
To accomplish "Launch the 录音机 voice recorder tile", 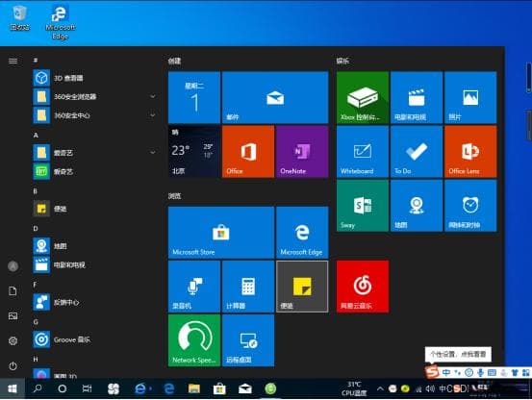I will tap(194, 287).
